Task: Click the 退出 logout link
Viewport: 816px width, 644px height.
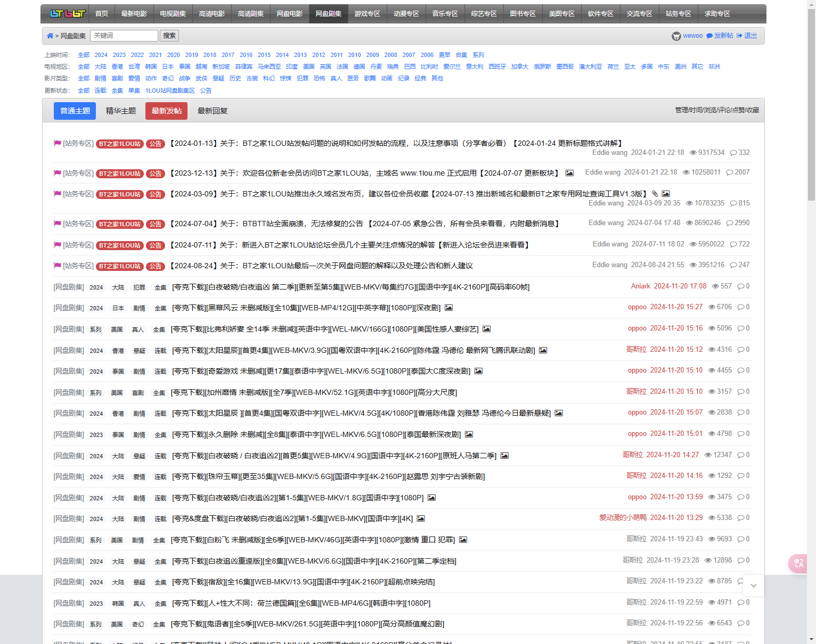Action: pyautogui.click(x=747, y=36)
